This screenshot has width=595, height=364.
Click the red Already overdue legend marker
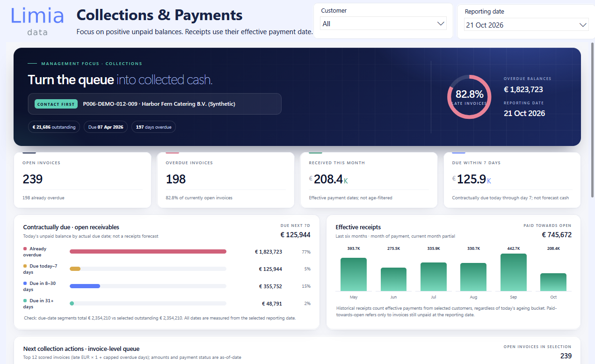point(25,249)
